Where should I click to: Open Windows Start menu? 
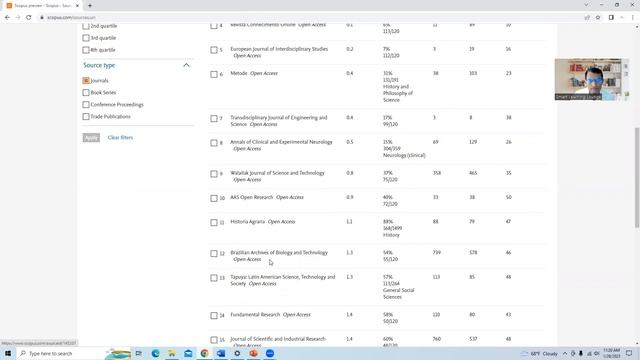(x=8, y=353)
